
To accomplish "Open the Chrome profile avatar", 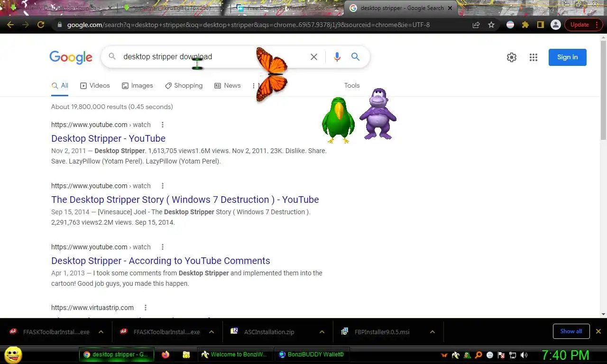I will coord(555,25).
